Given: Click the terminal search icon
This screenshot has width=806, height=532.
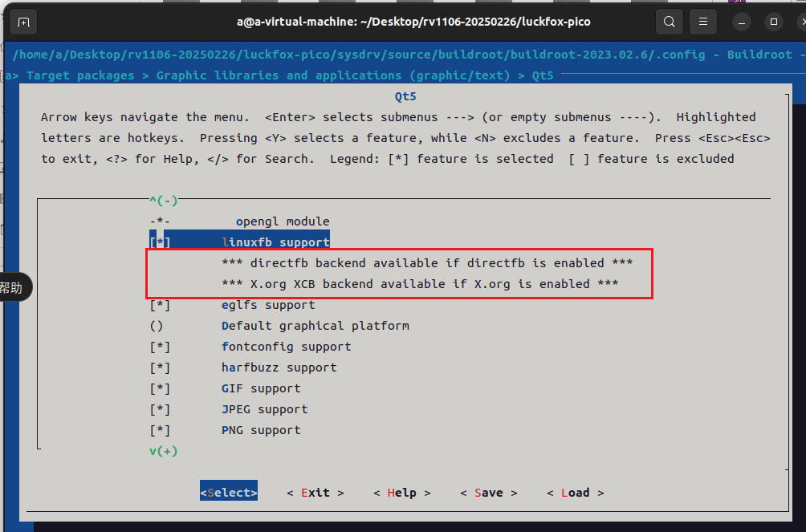Looking at the screenshot, I should tap(670, 22).
